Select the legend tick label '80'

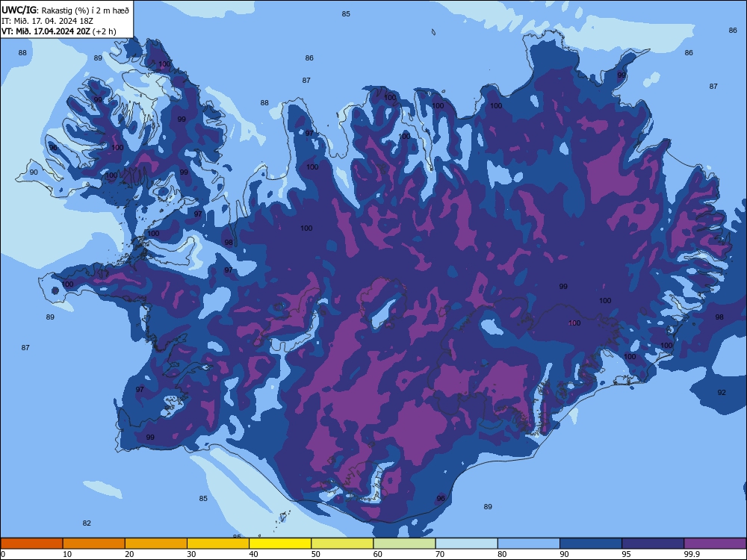pyautogui.click(x=502, y=554)
